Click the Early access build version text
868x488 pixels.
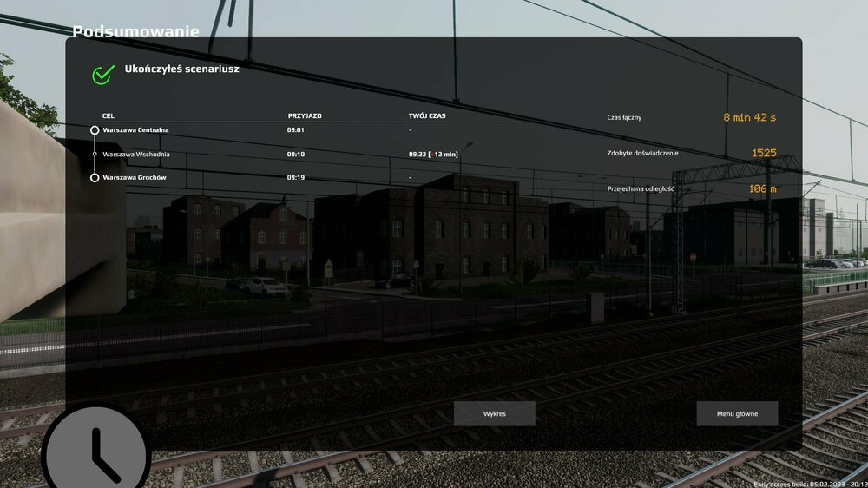(809, 484)
